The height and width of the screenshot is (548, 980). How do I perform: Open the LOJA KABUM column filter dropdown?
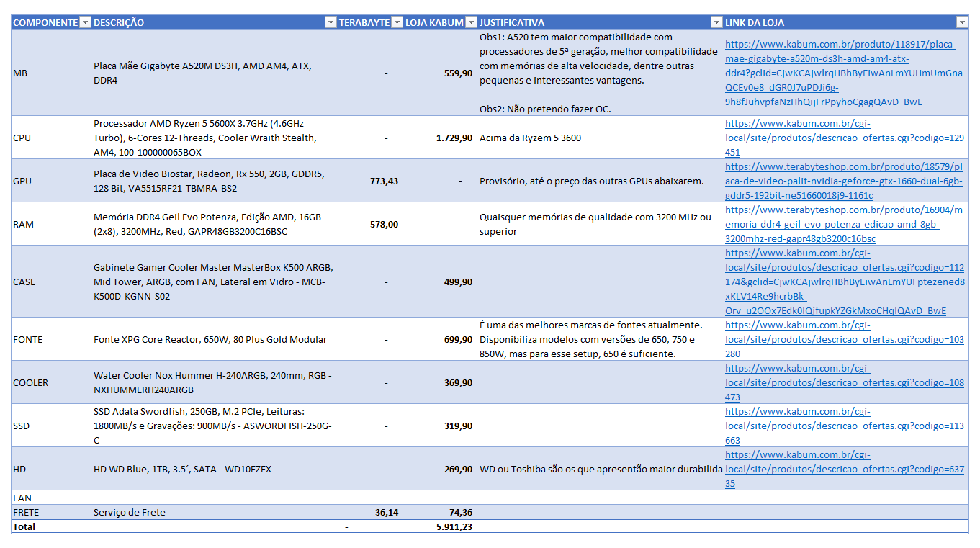(471, 22)
